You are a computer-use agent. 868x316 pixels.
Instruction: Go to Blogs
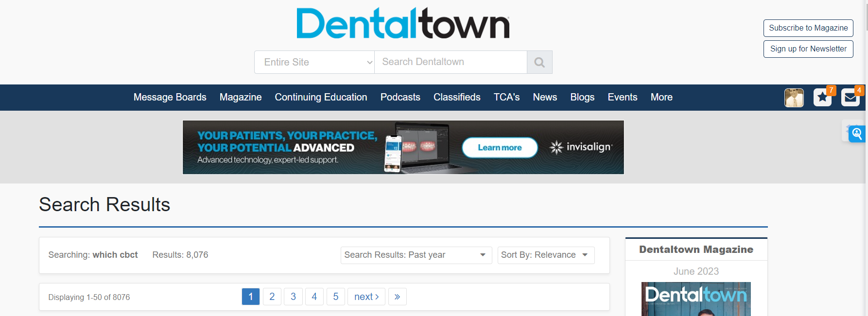[x=582, y=97]
